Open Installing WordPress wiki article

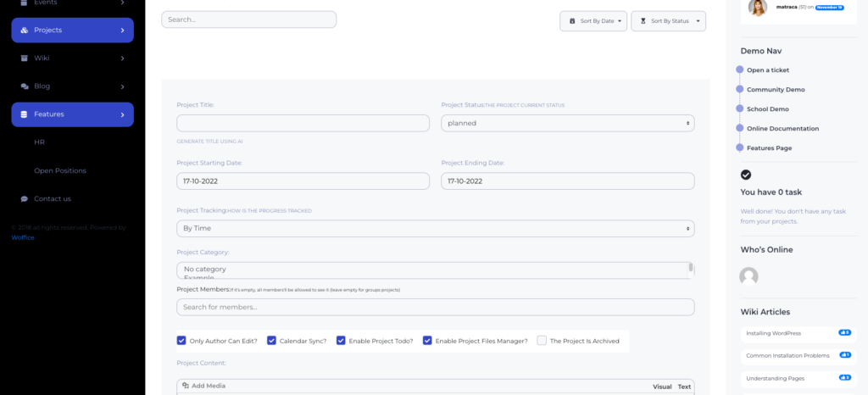point(773,333)
